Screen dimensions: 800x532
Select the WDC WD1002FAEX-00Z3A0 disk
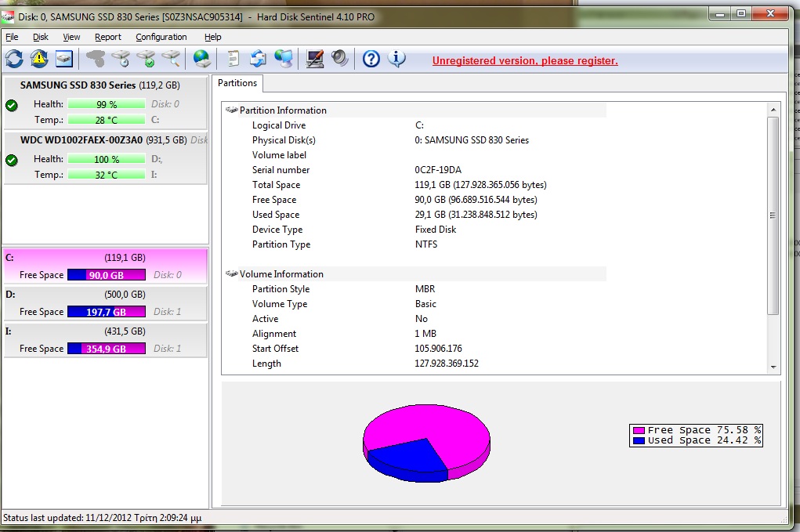(106, 158)
